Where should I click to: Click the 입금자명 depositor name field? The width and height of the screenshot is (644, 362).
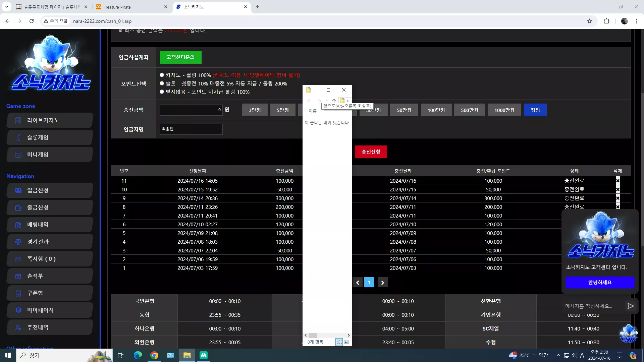191,129
